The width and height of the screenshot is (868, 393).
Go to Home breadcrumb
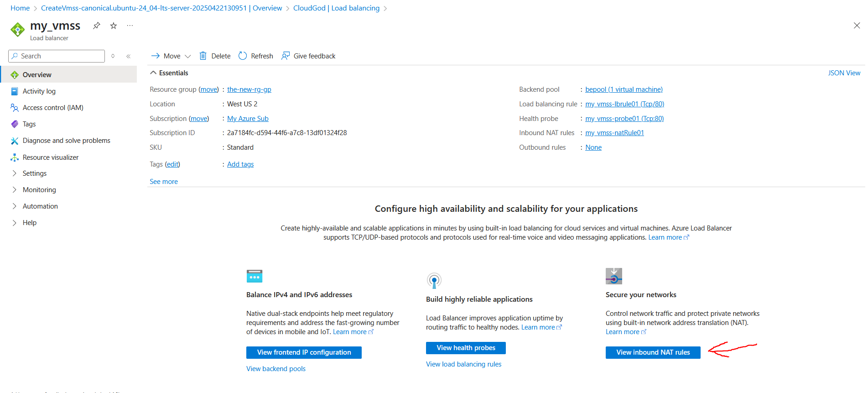pyautogui.click(x=20, y=8)
